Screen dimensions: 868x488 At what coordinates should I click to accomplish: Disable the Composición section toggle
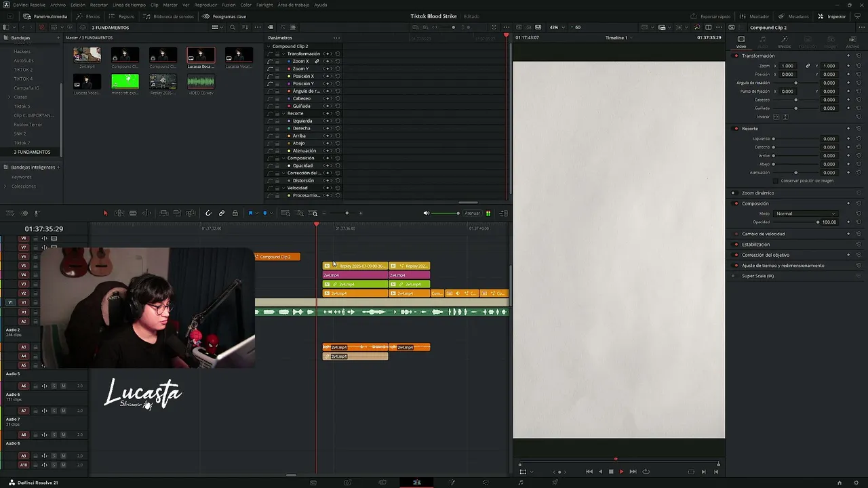pos(734,203)
